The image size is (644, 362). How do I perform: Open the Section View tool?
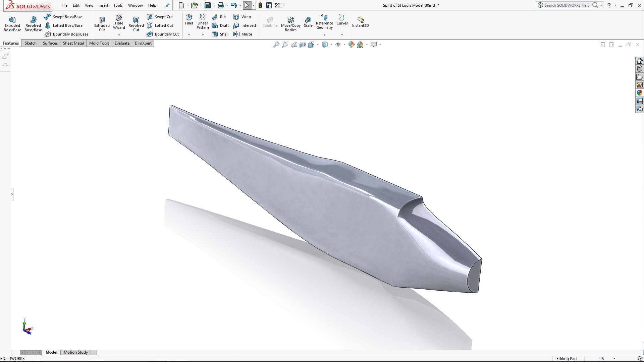pyautogui.click(x=302, y=44)
